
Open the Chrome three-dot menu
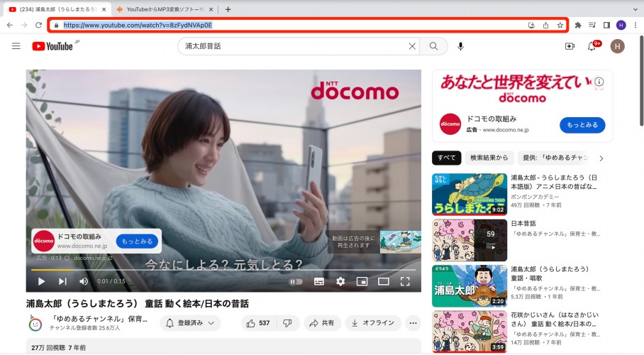point(635,25)
